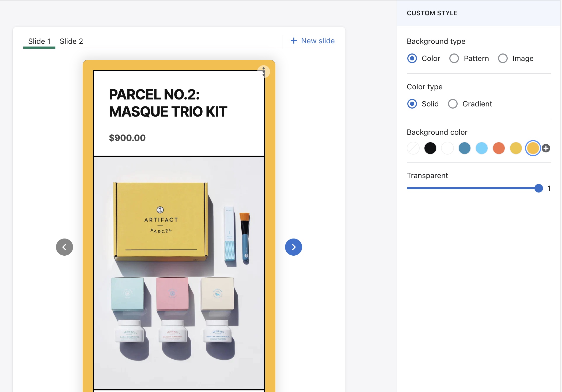Switch to the Slide 2 tab
Screen dimensions: 562x392
pos(71,41)
